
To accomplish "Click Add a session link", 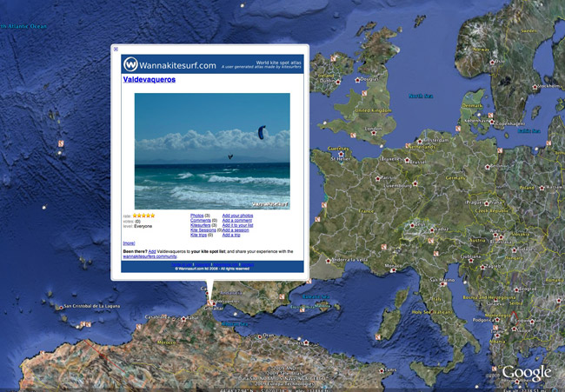I will [x=235, y=229].
